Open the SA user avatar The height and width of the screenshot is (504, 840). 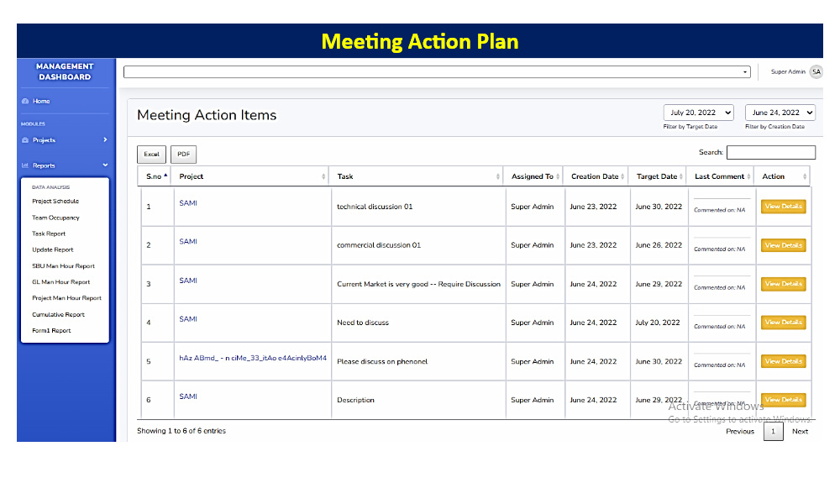pos(816,71)
